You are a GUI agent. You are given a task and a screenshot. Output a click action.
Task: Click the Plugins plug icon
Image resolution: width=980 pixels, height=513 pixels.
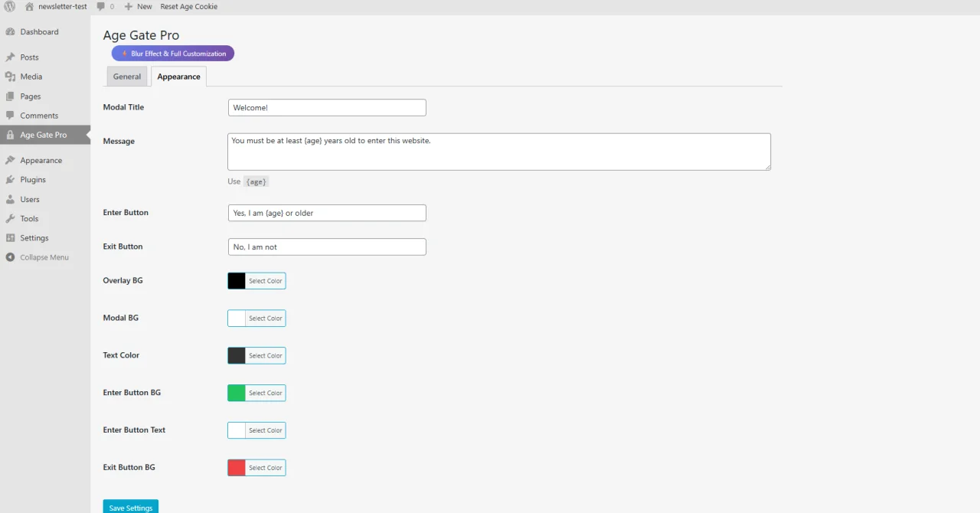[10, 180]
